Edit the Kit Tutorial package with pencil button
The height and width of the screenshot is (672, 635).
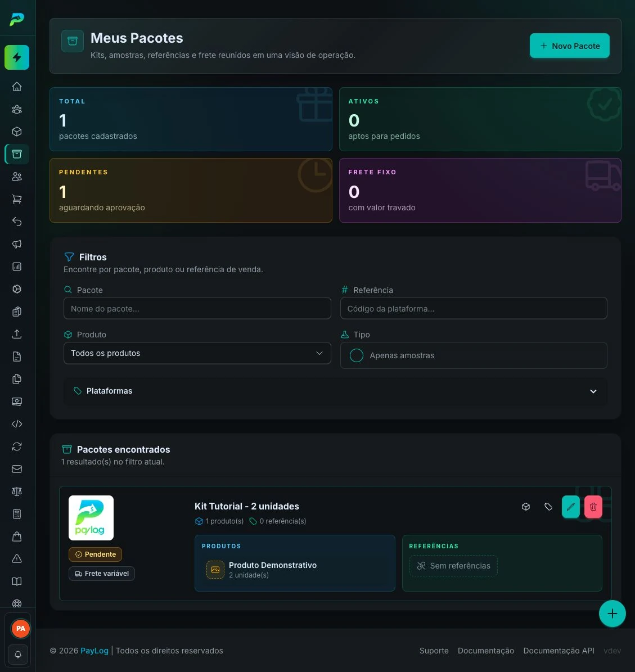[571, 507]
